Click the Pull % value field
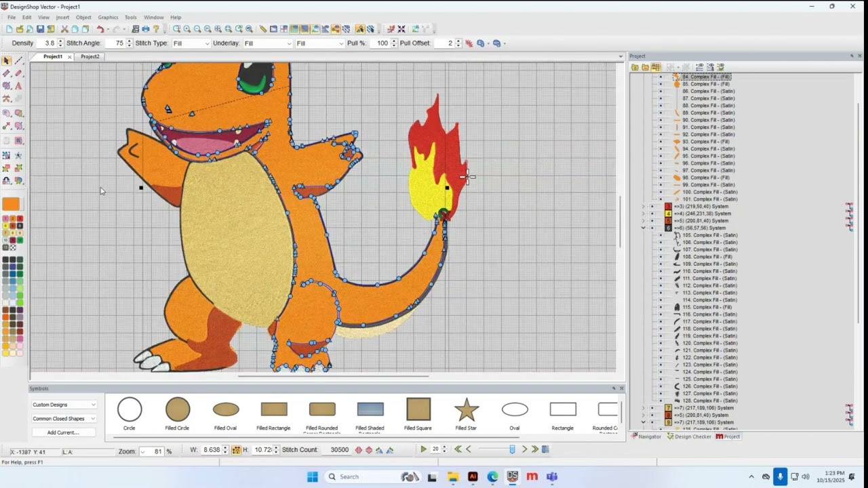Image resolution: width=868 pixels, height=488 pixels. 380,43
